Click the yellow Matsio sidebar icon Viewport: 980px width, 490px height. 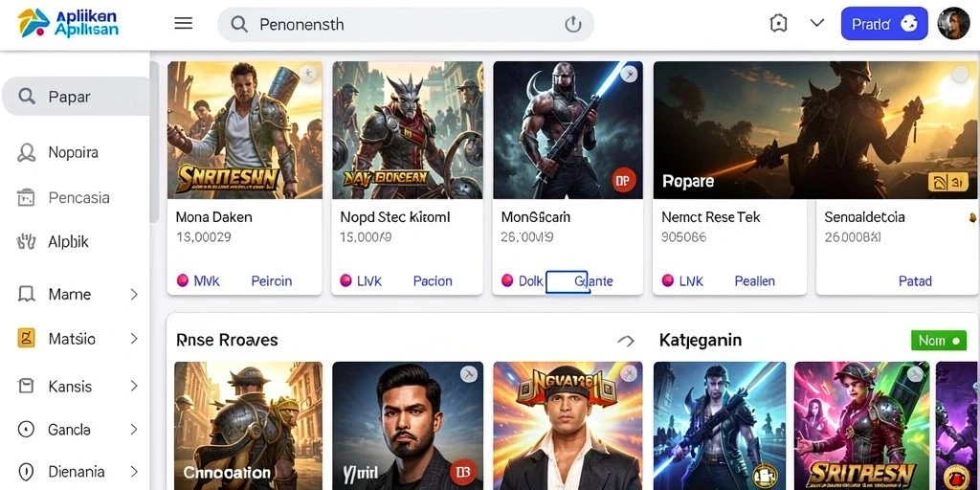coord(26,339)
